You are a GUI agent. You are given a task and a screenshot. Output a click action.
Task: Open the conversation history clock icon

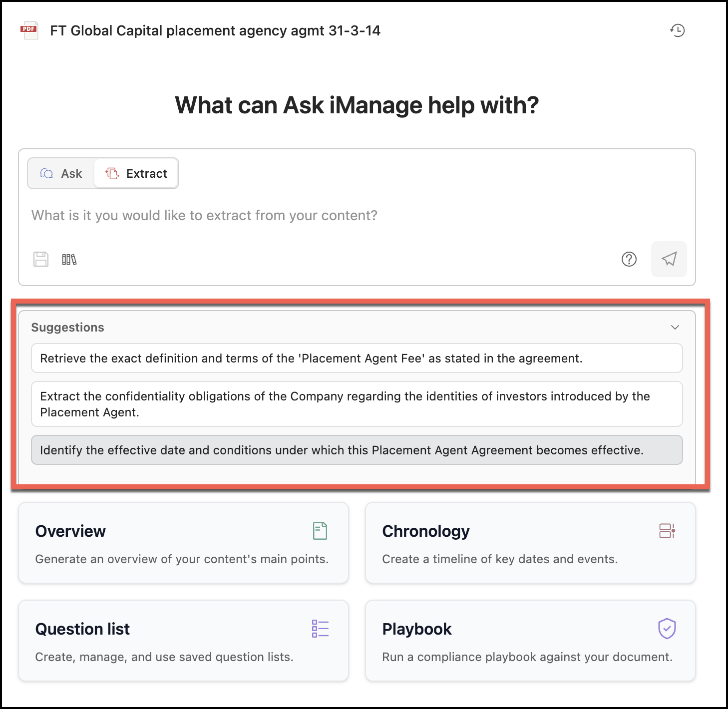point(677,30)
